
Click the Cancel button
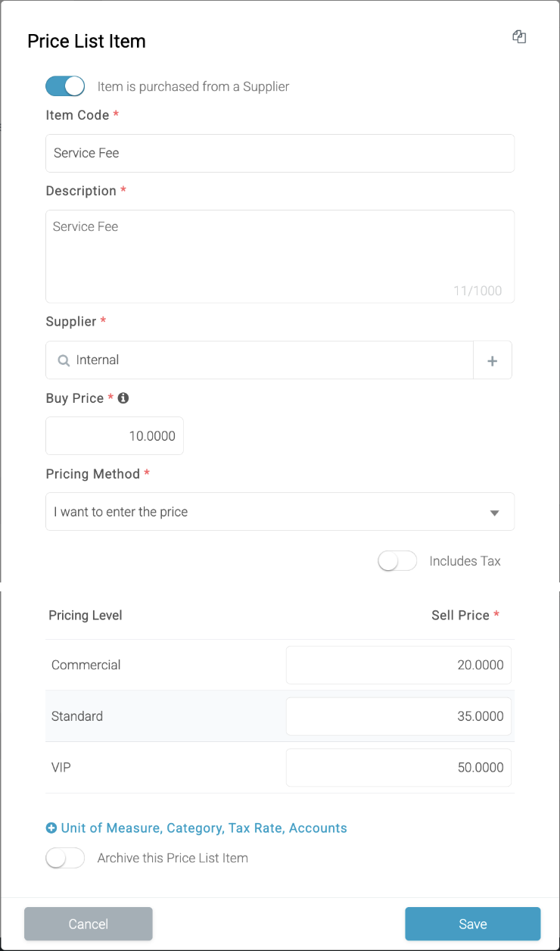pos(89,924)
